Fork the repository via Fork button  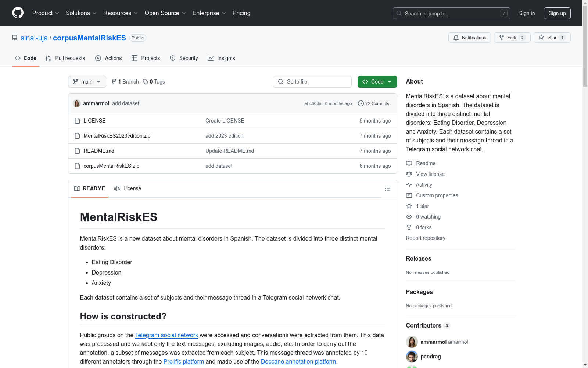[512, 38]
